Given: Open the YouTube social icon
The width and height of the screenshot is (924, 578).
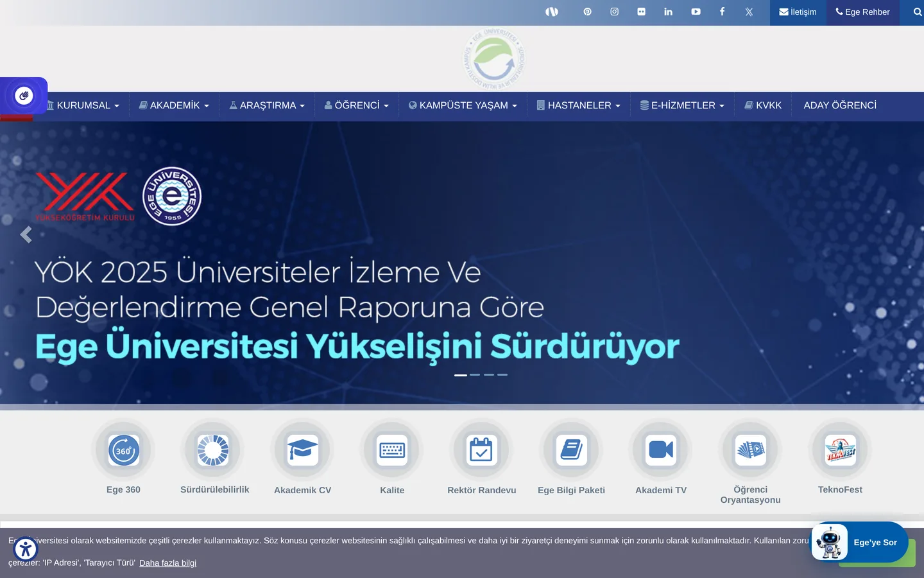Looking at the screenshot, I should 696,12.
